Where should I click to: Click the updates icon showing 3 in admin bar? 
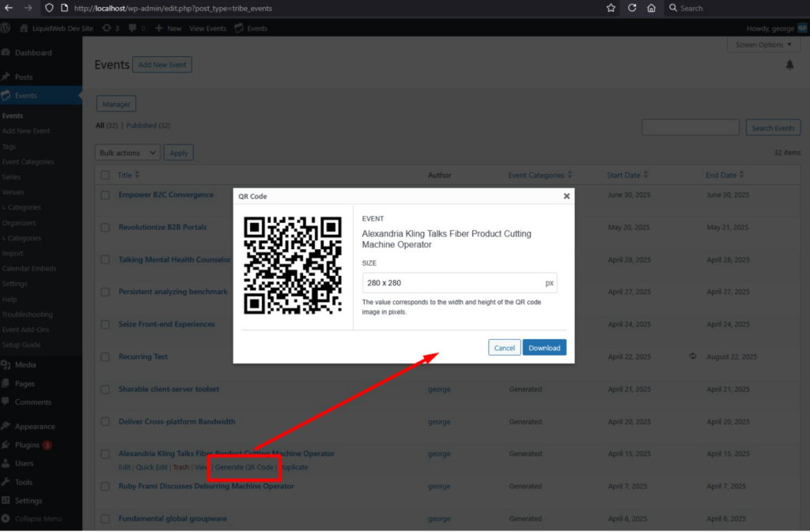(111, 27)
